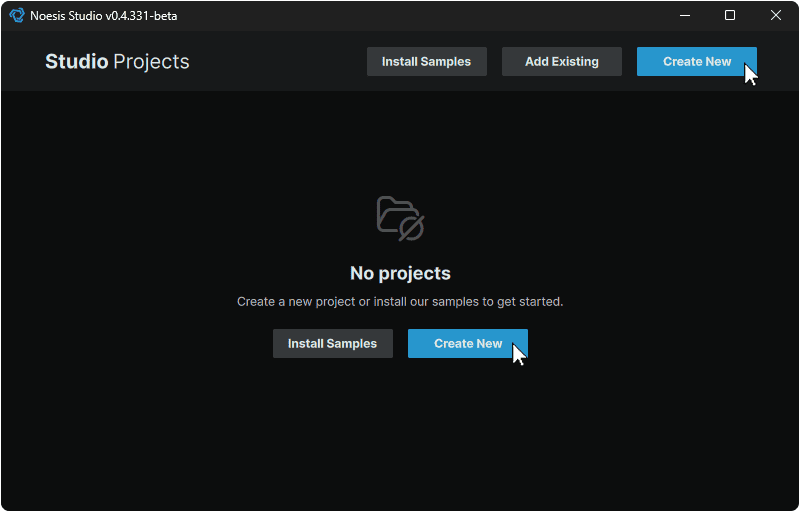This screenshot has width=800, height=512.
Task: Click Create New below the No projects message
Action: click(467, 343)
